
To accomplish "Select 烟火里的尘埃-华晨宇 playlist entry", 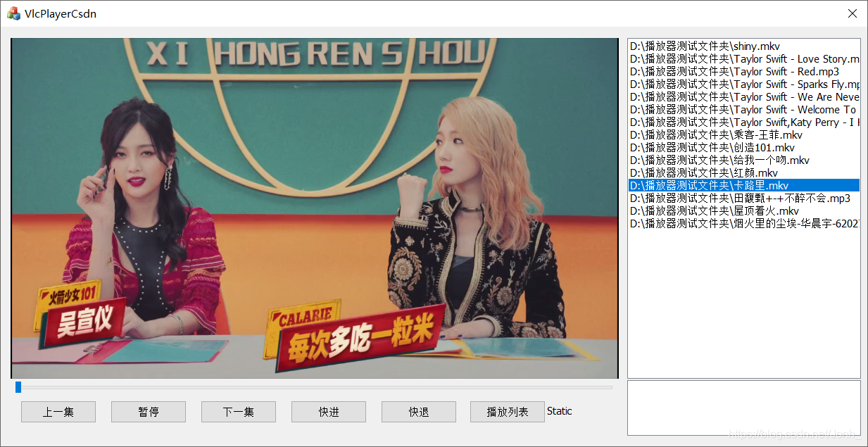I will coord(744,224).
